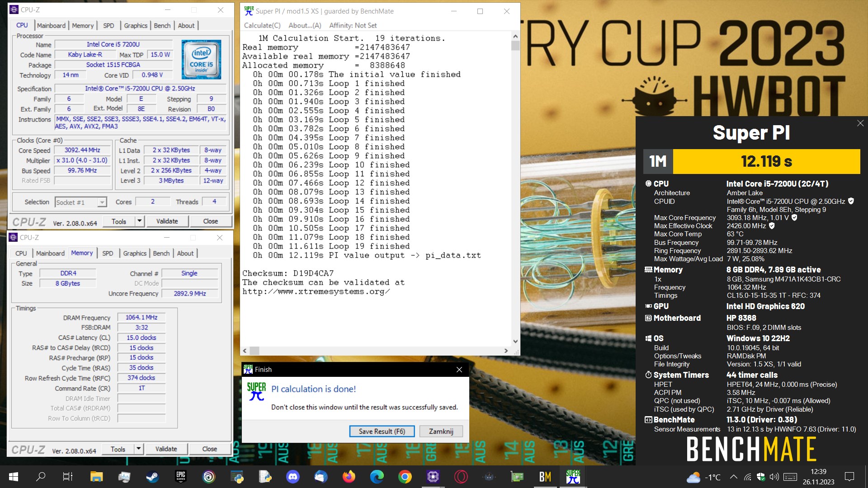Launch Epic Games from the taskbar
Screen dimensions: 868x488
point(180,477)
